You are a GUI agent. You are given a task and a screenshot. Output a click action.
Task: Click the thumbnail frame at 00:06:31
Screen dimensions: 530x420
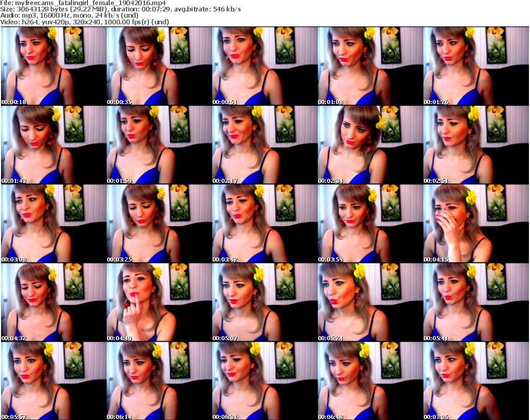point(264,381)
